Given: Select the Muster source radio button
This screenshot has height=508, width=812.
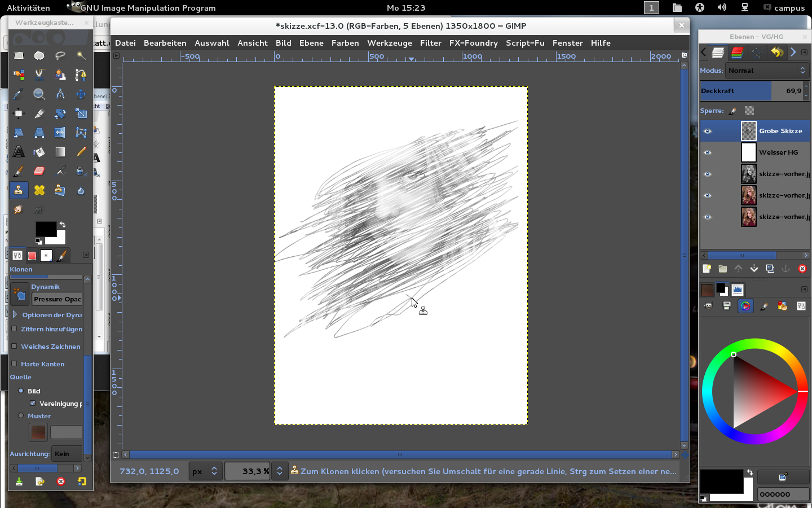Looking at the screenshot, I should [21, 416].
